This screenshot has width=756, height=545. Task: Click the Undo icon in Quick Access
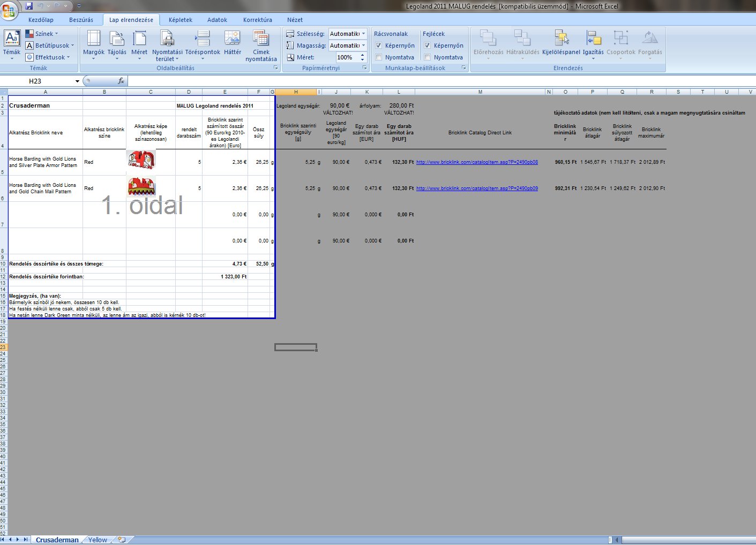point(41,6)
